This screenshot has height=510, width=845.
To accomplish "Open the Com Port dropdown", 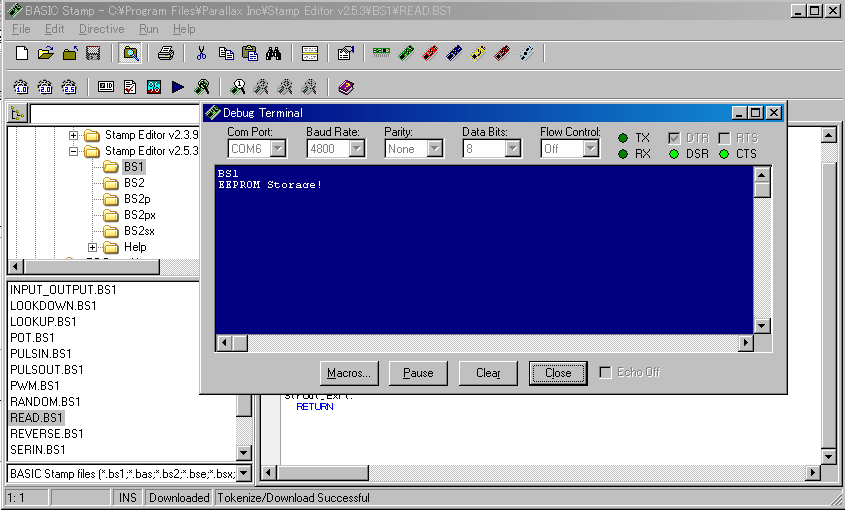I will tap(278, 148).
